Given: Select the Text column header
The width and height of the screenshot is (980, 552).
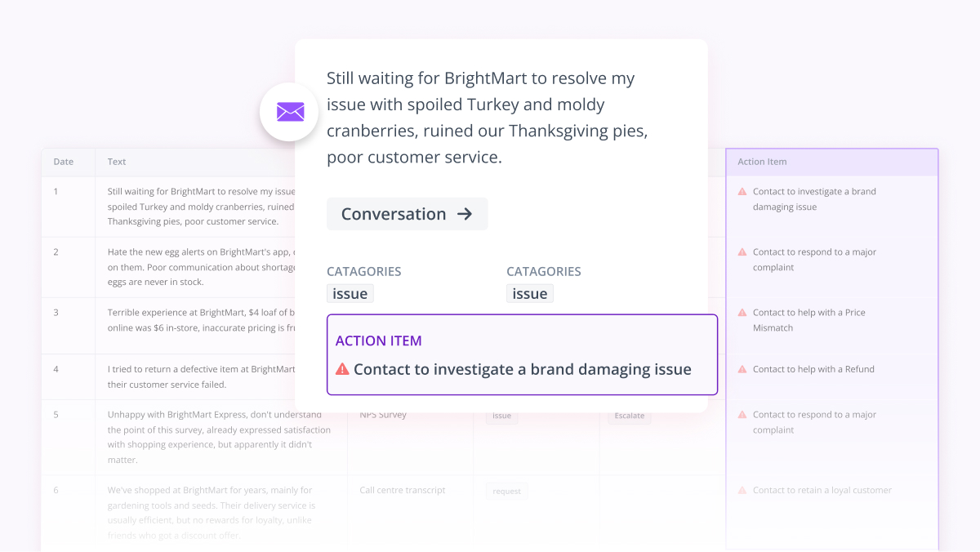Looking at the screenshot, I should pos(117,162).
